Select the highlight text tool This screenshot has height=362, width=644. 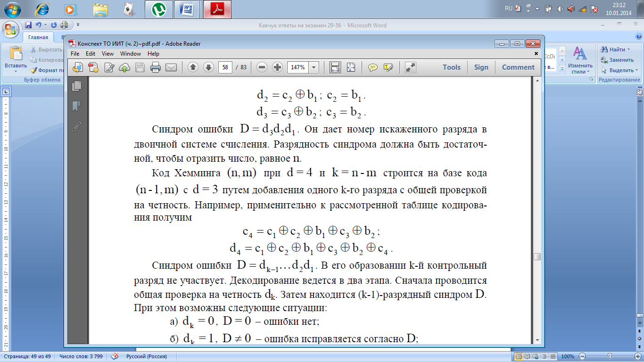[388, 67]
